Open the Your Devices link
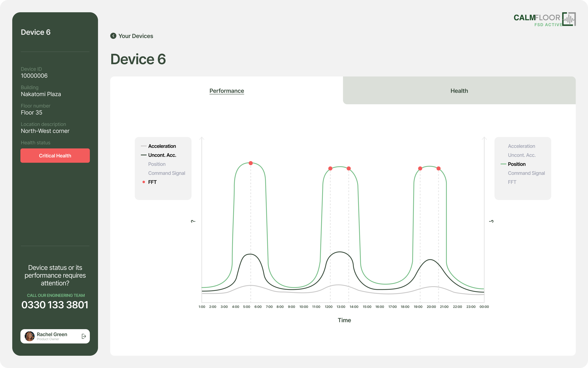This screenshot has height=368, width=588. tap(136, 36)
